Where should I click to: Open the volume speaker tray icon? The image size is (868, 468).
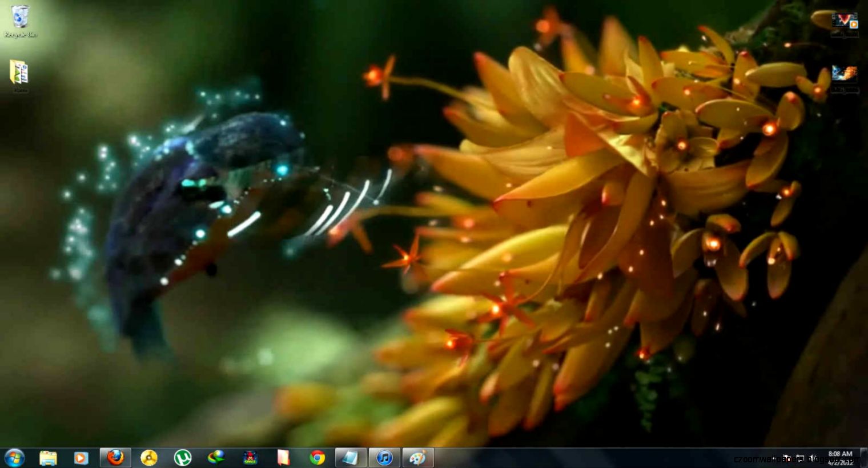[813, 458]
